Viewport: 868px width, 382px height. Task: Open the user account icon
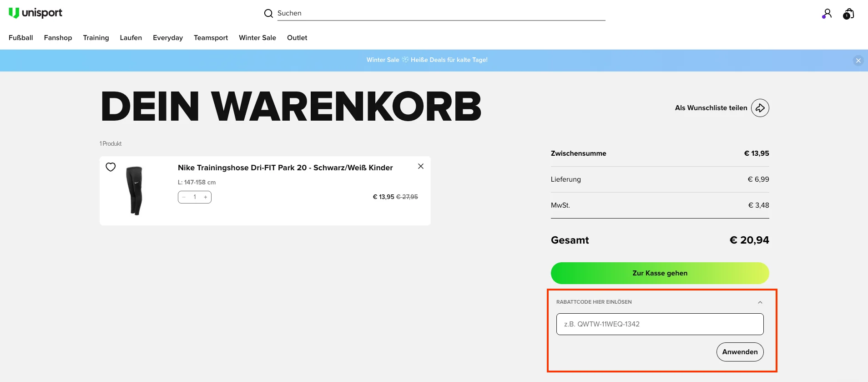(827, 14)
